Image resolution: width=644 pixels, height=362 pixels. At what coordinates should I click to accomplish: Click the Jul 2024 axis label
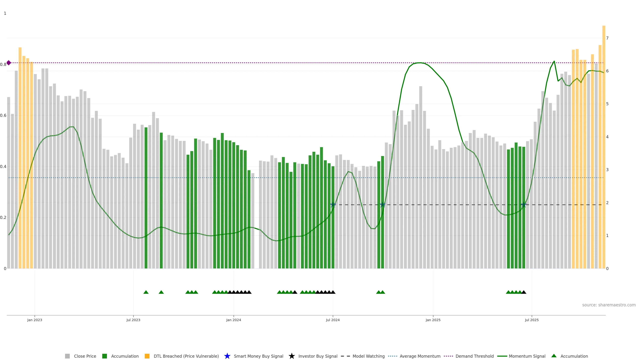[x=333, y=320]
